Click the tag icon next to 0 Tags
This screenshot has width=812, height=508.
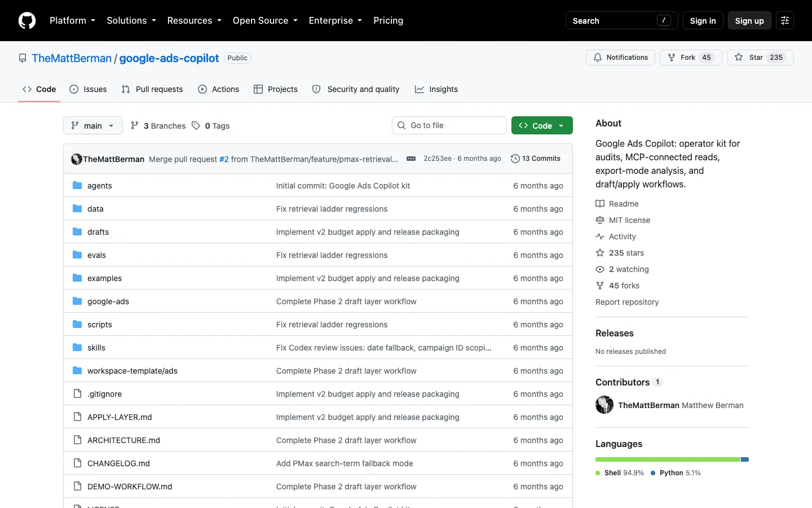click(x=196, y=126)
